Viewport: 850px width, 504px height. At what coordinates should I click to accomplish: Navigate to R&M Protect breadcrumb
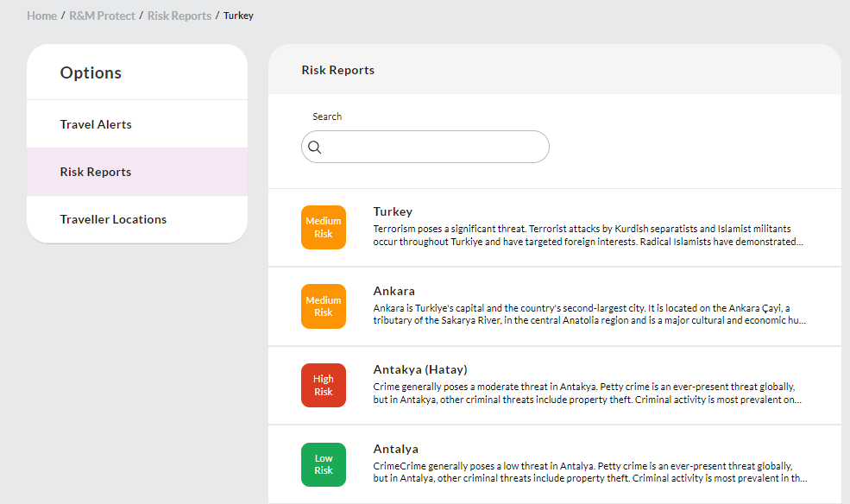(x=102, y=16)
